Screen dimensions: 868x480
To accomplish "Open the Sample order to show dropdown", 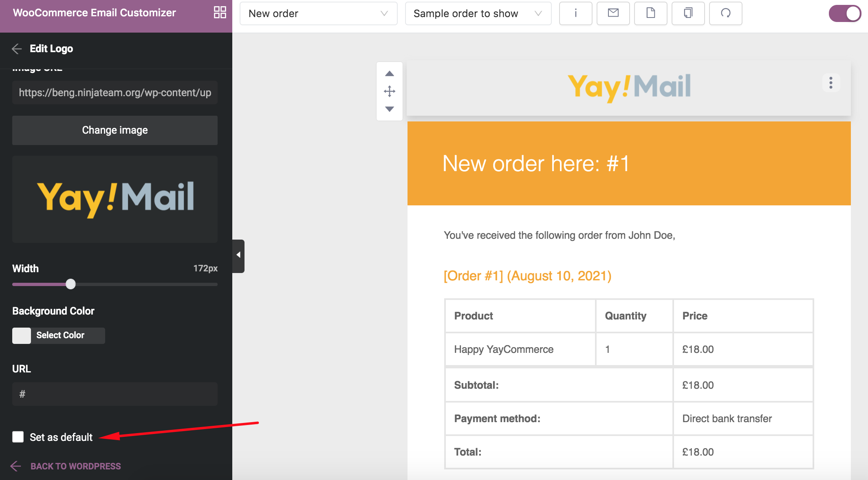I will pyautogui.click(x=478, y=13).
